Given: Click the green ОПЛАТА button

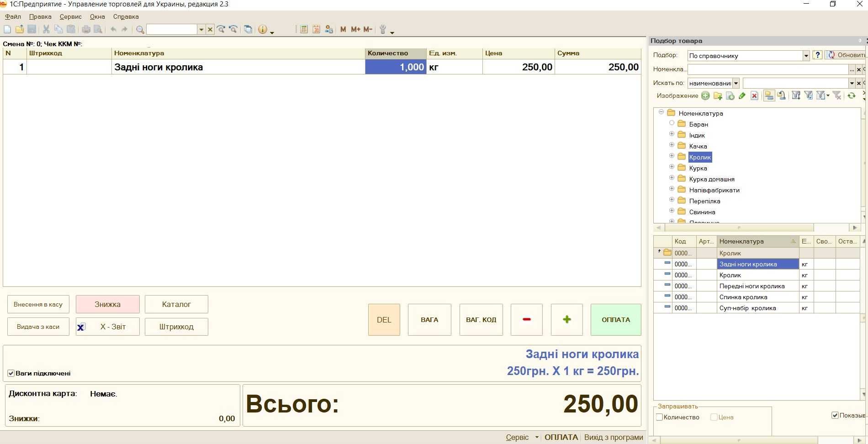Looking at the screenshot, I should (x=616, y=320).
